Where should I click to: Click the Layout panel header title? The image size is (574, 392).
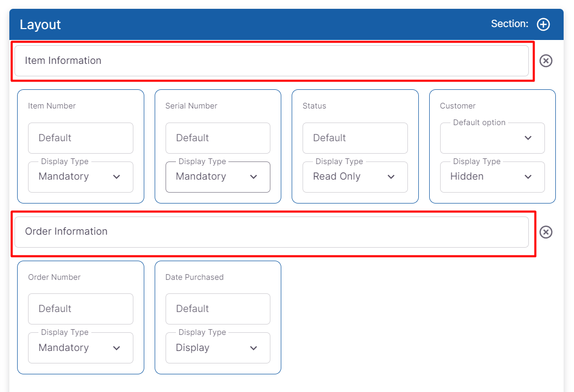tap(40, 25)
